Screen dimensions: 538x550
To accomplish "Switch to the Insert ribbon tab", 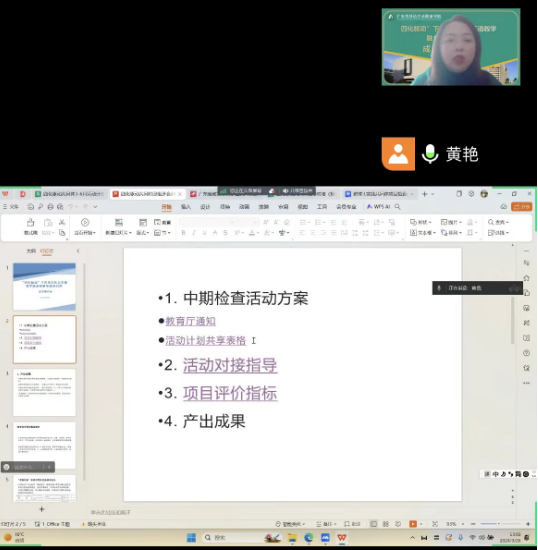I will pos(186,207).
